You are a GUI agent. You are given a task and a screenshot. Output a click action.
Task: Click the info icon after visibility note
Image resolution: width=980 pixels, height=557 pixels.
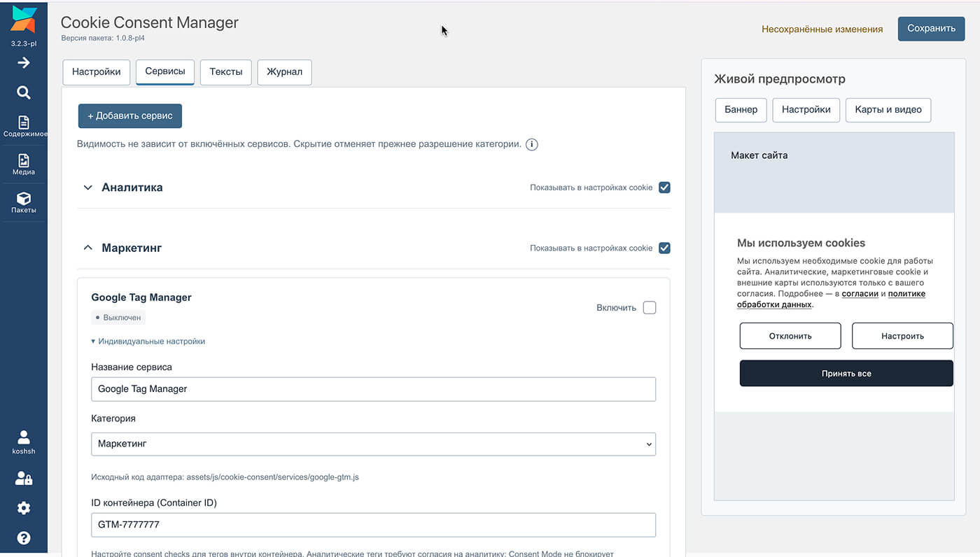pos(532,145)
